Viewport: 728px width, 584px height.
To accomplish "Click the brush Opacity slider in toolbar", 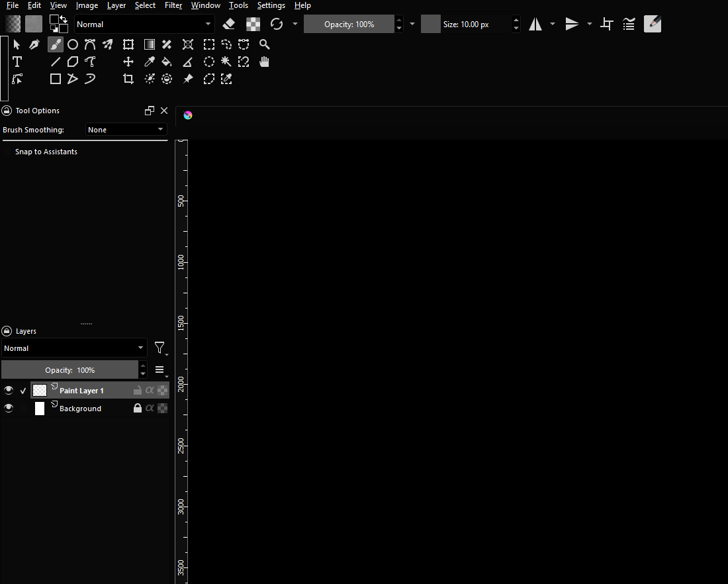I will [x=349, y=24].
